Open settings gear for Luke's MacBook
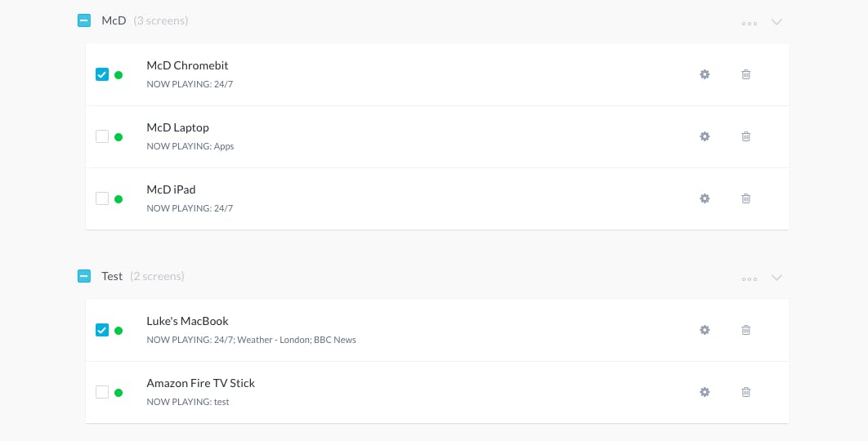This screenshot has height=441, width=868. (705, 330)
